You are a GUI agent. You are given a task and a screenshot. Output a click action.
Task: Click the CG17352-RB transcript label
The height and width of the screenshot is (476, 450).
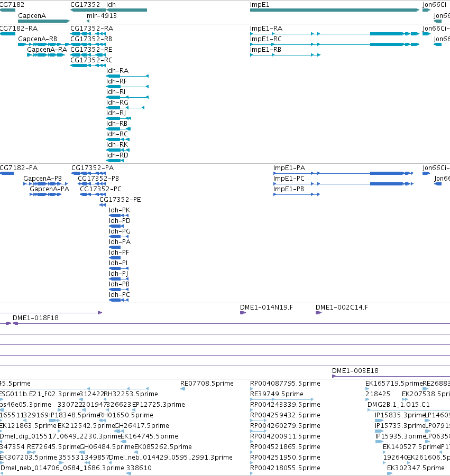click(x=91, y=39)
